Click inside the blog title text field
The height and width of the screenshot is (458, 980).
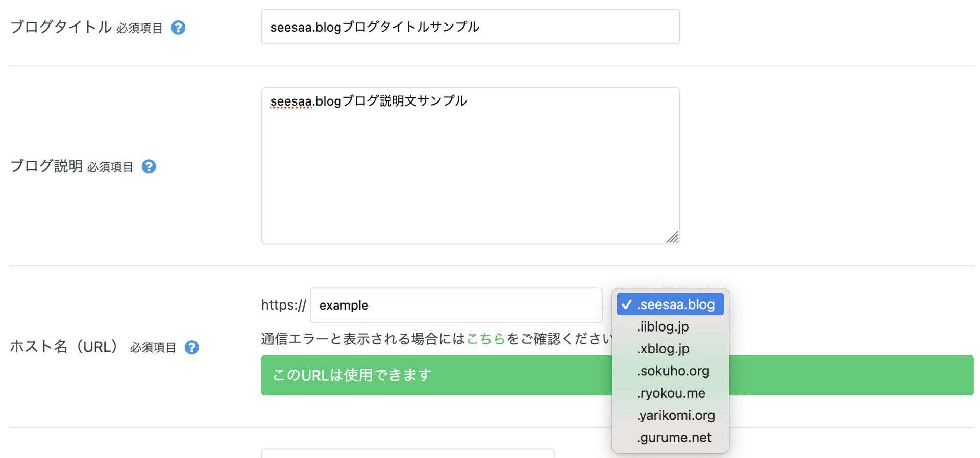(x=470, y=27)
